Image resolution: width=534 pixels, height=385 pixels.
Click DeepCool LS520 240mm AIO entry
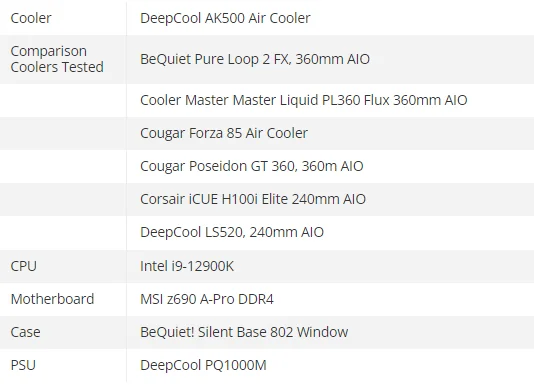(232, 232)
